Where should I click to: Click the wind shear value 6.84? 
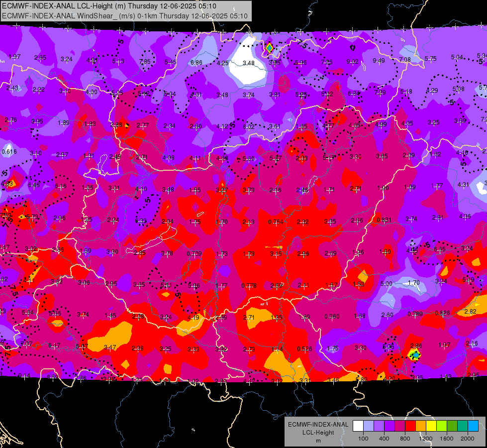[354, 94]
